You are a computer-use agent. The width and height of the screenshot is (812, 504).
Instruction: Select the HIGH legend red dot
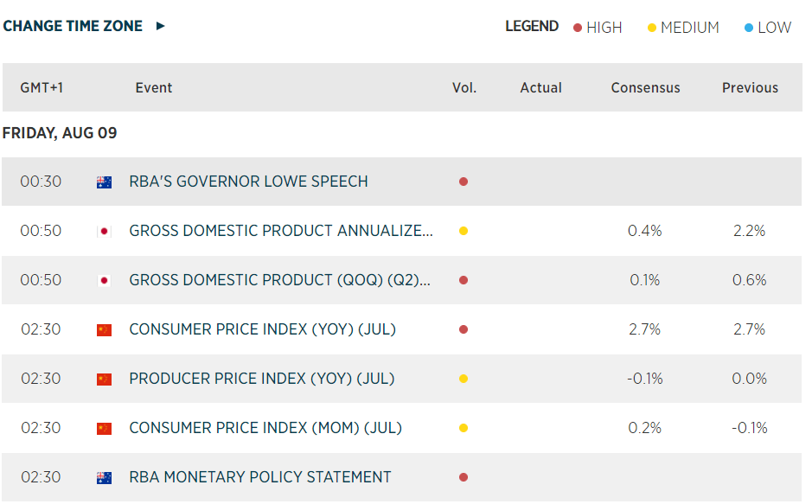[x=578, y=28]
